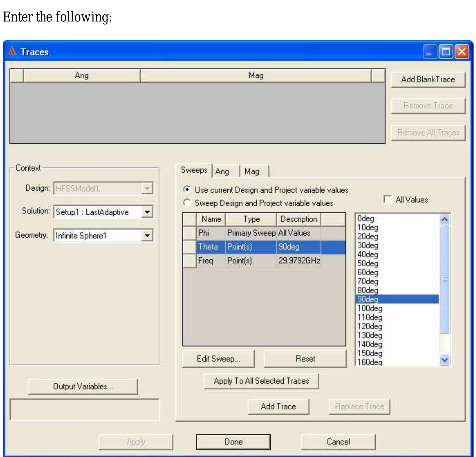Click the Traces app icon in title bar
Image resolution: width=476 pixels, height=457 pixels.
tap(12, 51)
